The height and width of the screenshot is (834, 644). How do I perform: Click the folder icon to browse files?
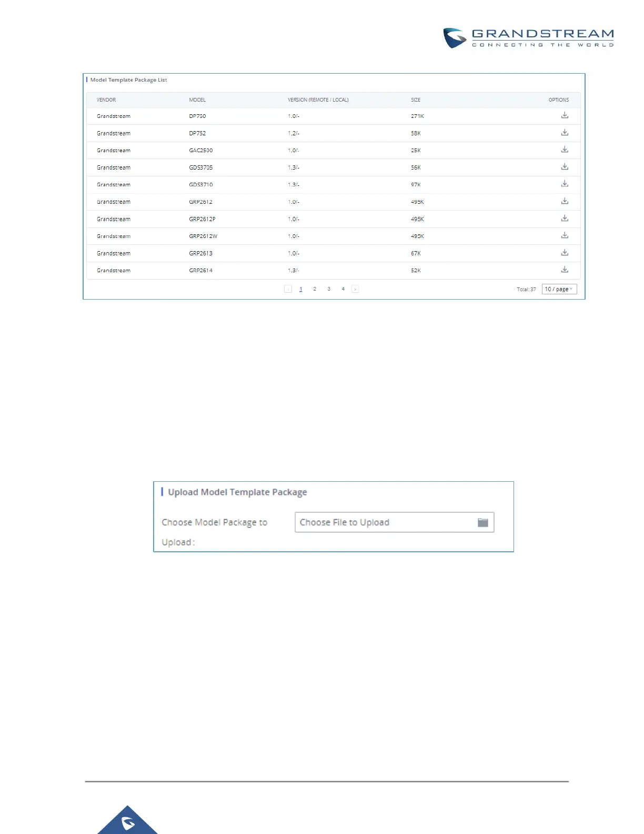click(482, 522)
